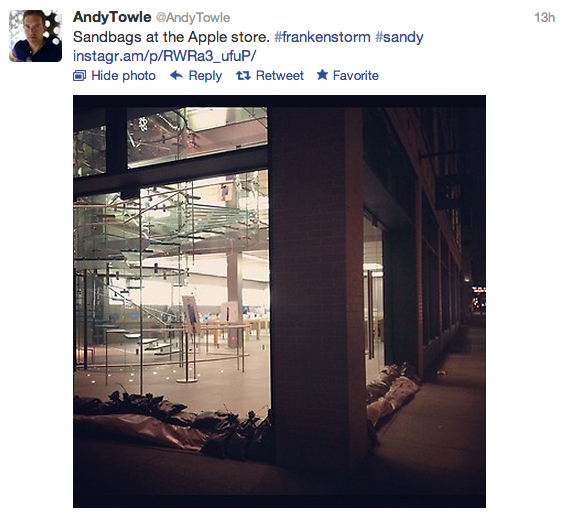Click the Hide photo media icon
The height and width of the screenshot is (517, 567).
[79, 76]
